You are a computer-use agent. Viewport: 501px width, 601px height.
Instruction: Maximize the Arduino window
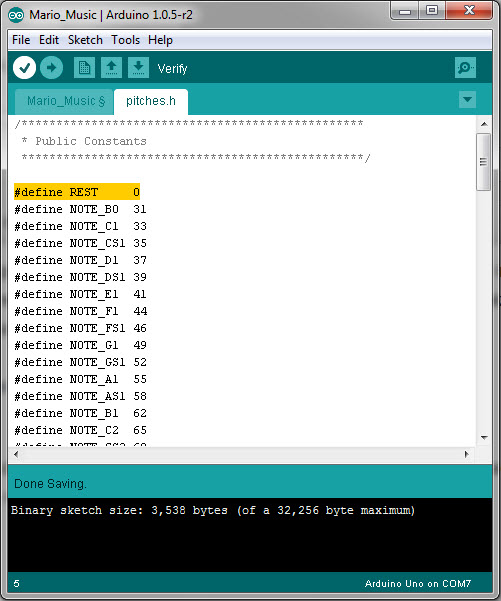click(432, 11)
